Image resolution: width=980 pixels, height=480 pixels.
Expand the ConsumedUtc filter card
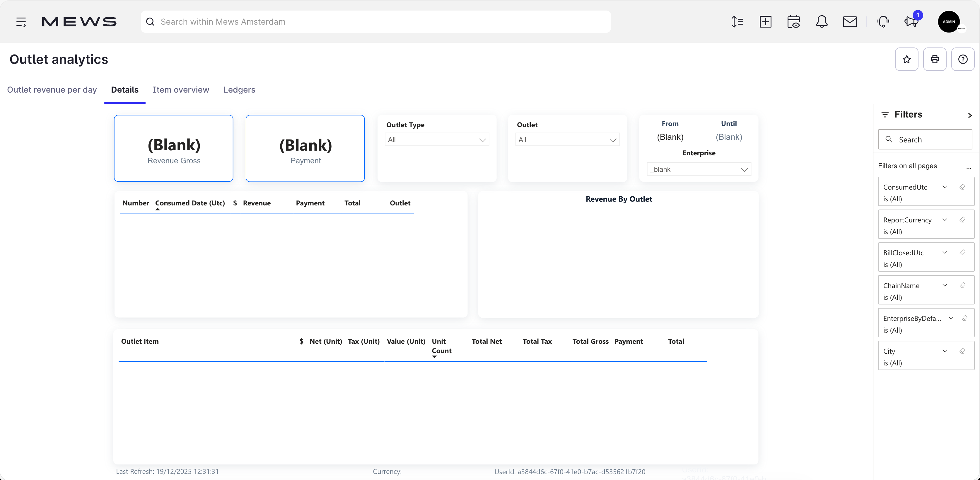pos(945,187)
